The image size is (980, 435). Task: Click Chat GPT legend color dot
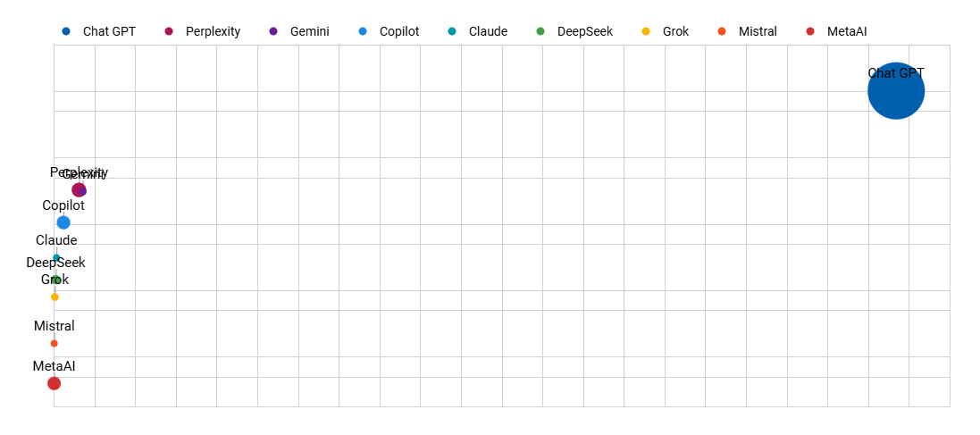point(66,32)
